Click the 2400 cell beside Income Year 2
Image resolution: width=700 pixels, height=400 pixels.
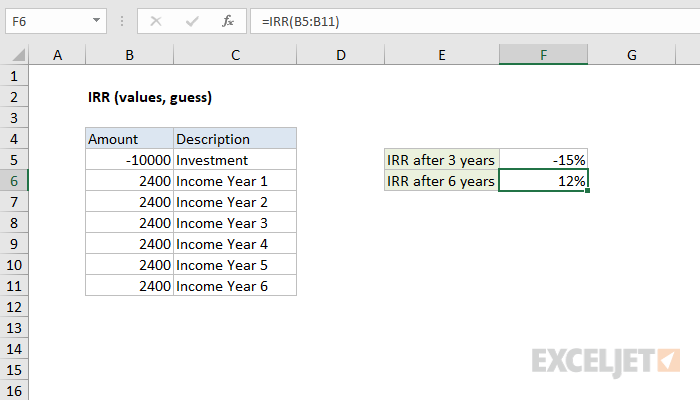pos(129,202)
